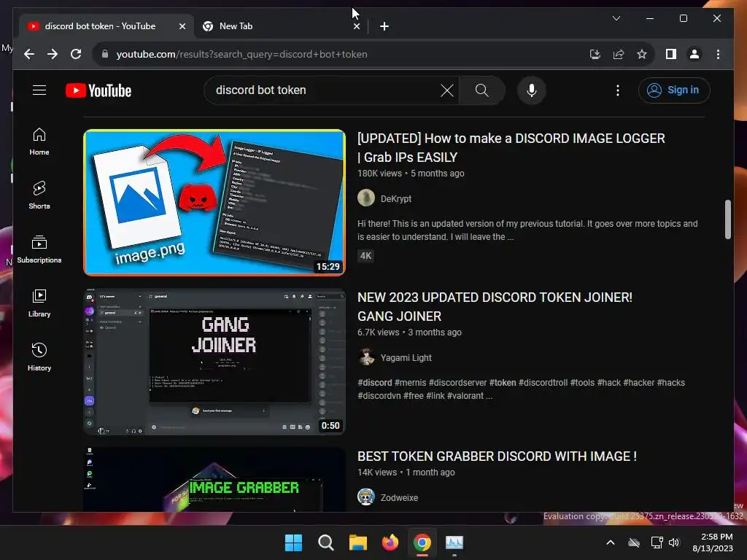Visit the Zodweixe channel name
This screenshot has width=747, height=560.
[x=399, y=497]
